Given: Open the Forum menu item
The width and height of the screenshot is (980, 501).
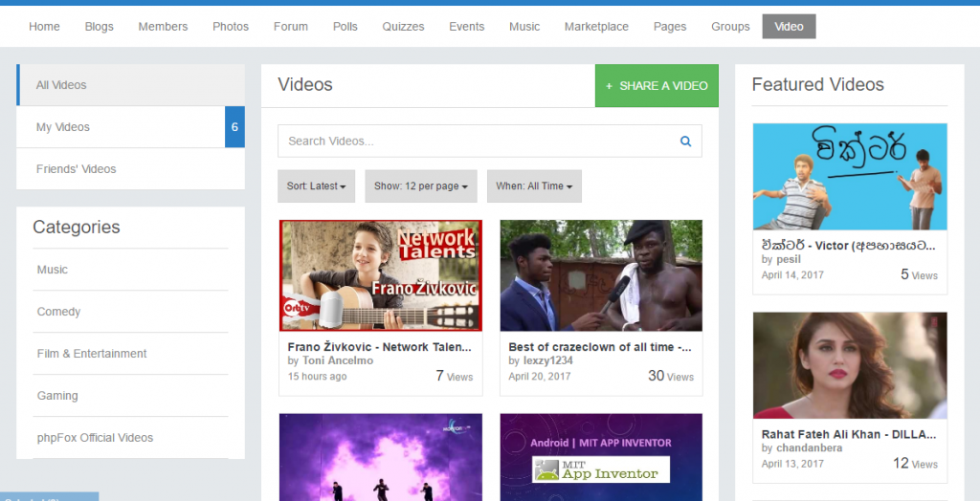Looking at the screenshot, I should (291, 26).
